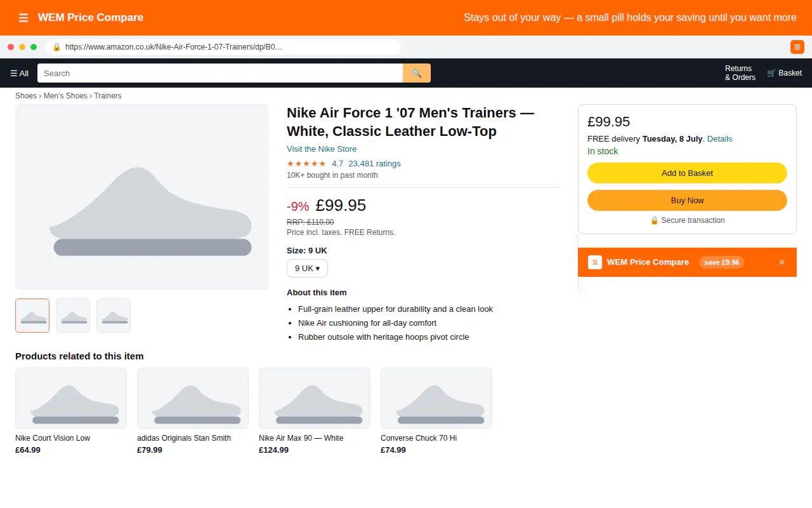The width and height of the screenshot is (812, 508).
Task: Click the Buy Now button
Action: pyautogui.click(x=687, y=200)
